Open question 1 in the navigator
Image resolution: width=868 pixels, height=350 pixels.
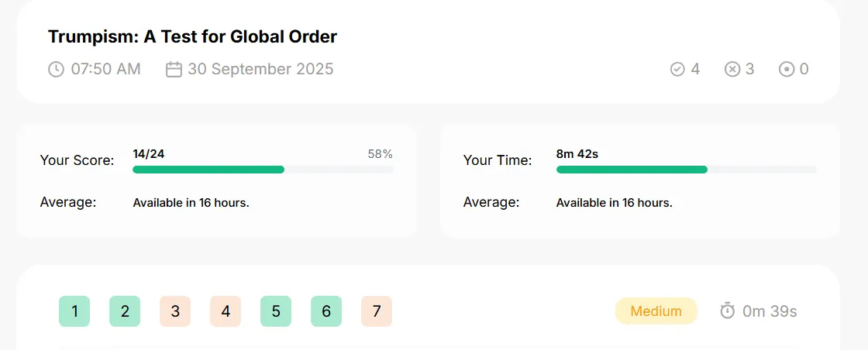click(74, 311)
